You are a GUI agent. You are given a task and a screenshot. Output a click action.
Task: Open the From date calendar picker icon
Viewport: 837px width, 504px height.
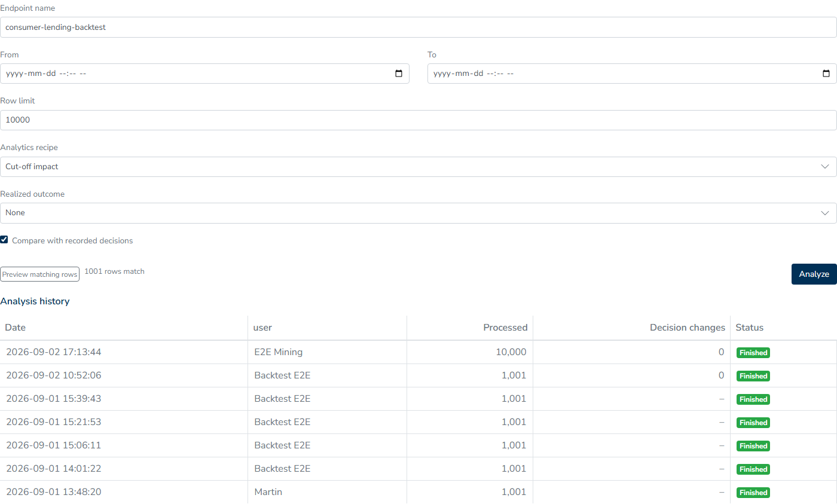point(399,74)
